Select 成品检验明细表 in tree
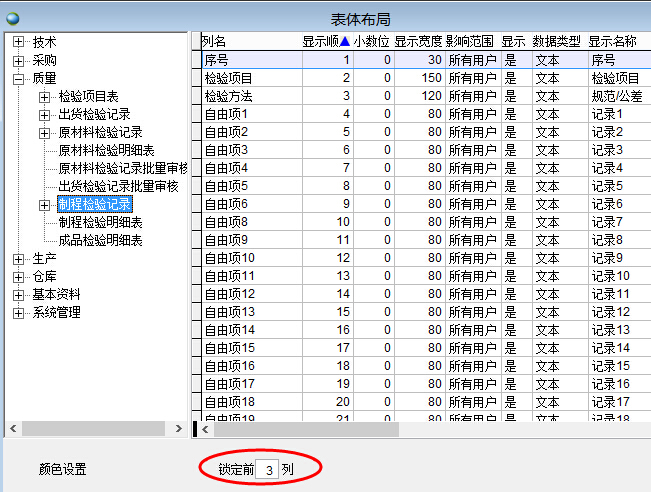The width and height of the screenshot is (651, 492). tap(100, 240)
